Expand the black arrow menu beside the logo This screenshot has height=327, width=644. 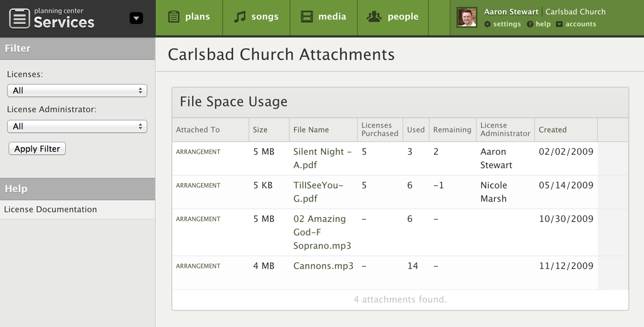pyautogui.click(x=136, y=18)
